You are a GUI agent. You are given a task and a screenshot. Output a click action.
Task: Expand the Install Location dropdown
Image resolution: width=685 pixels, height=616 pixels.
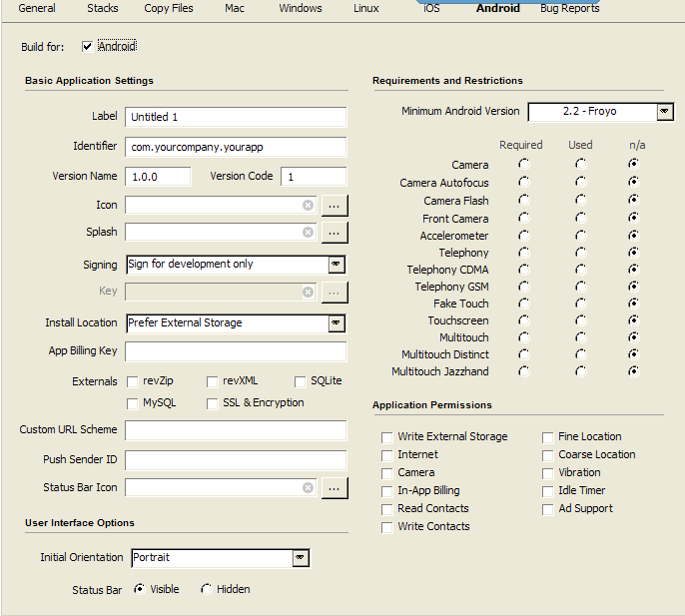pyautogui.click(x=337, y=323)
